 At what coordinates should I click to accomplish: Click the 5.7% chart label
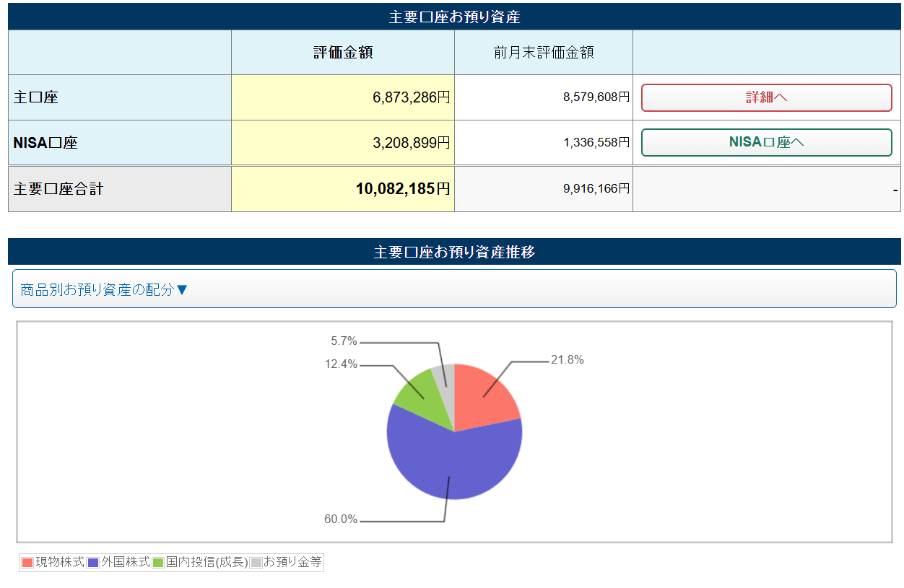click(x=344, y=341)
